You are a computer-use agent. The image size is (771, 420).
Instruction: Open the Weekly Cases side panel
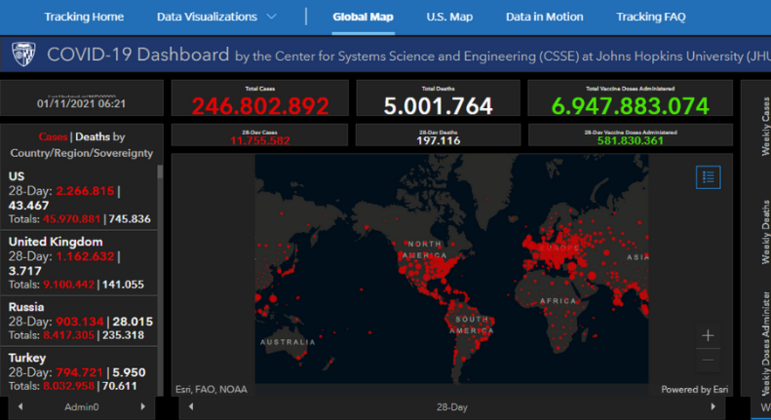pos(765,126)
